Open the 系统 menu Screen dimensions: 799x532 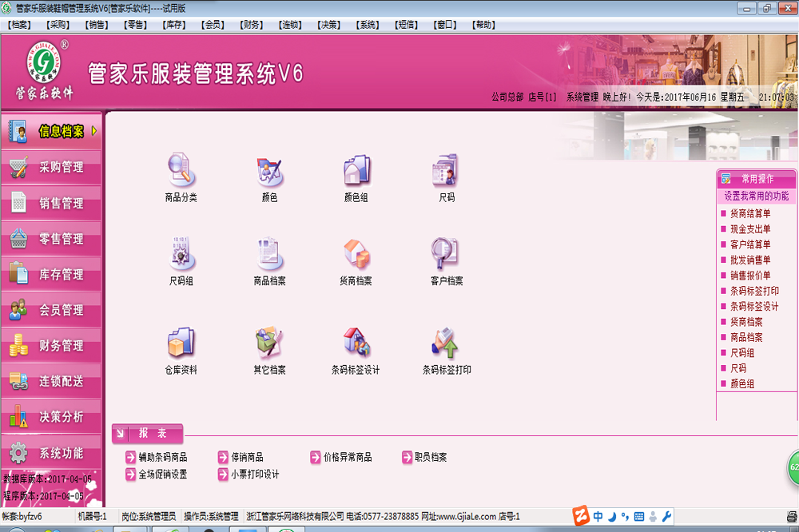point(368,25)
